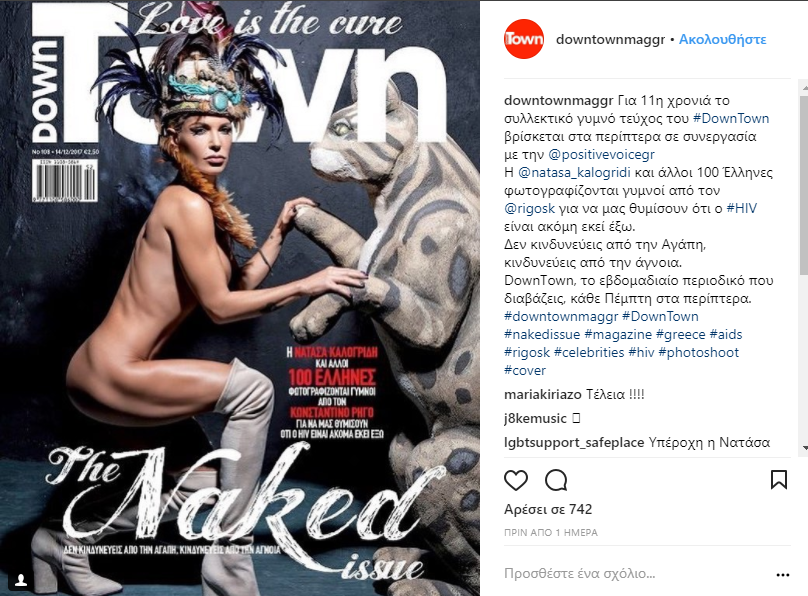The width and height of the screenshot is (808, 596).
Task: Open the #HIV hashtag in the caption
Action: [742, 208]
